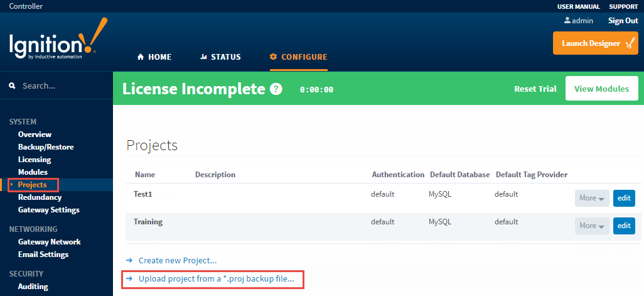Expand More dropdown for Training project
This screenshot has height=296, width=644.
(x=592, y=226)
